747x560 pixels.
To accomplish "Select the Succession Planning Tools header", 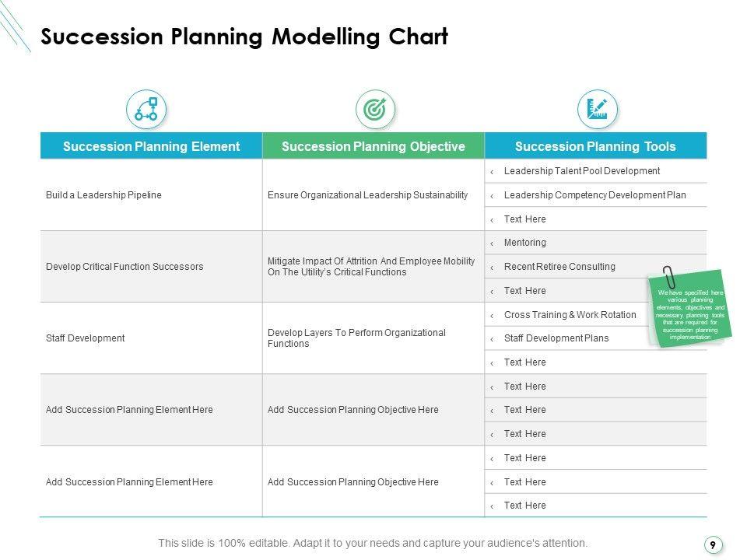I will pos(595,146).
